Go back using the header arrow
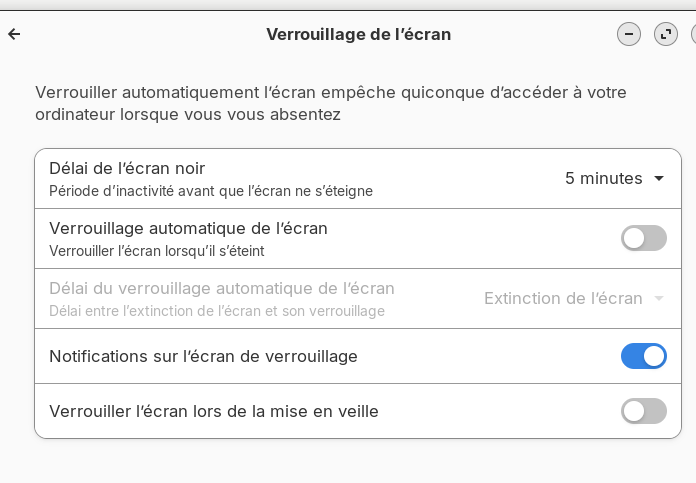This screenshot has width=696, height=483. click(x=14, y=34)
